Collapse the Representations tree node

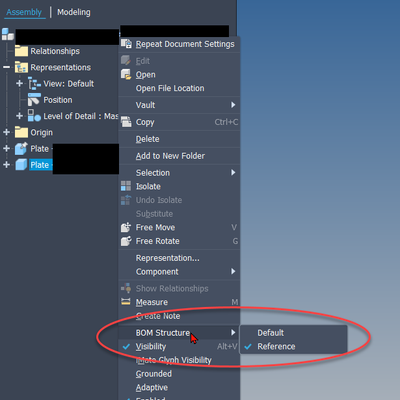click(6, 67)
